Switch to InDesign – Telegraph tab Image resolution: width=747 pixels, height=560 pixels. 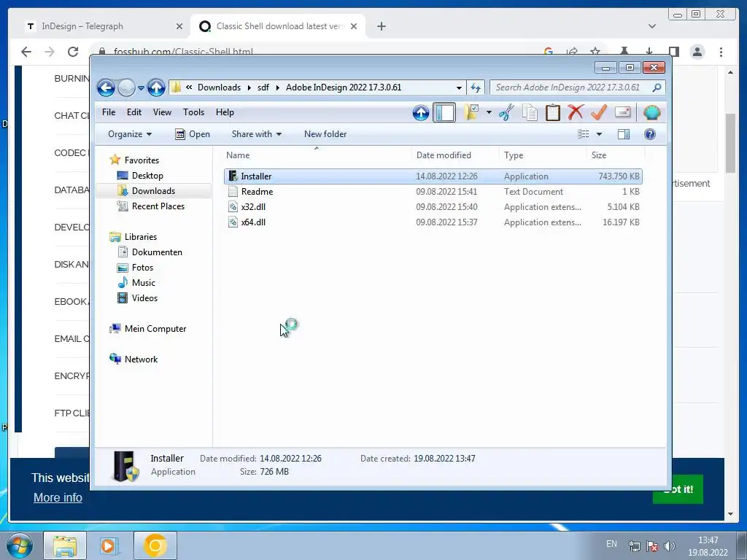[103, 26]
